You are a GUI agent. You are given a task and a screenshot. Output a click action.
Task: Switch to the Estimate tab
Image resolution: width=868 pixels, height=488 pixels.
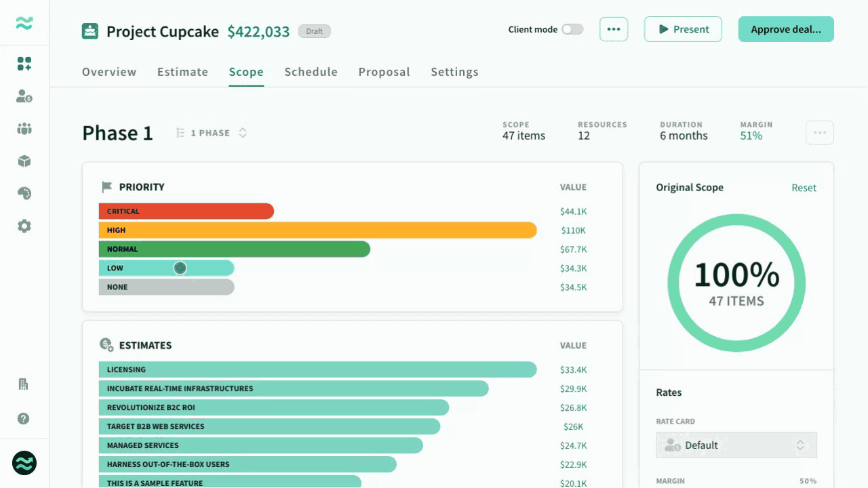click(x=182, y=72)
